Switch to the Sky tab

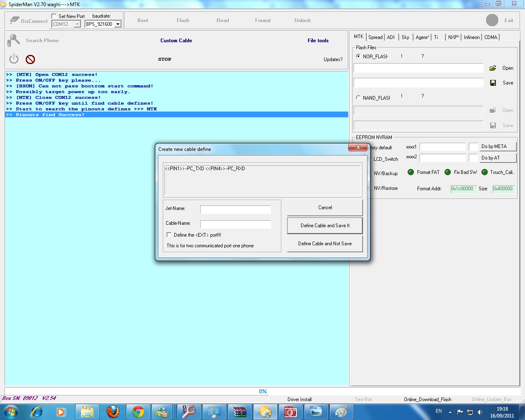405,37
